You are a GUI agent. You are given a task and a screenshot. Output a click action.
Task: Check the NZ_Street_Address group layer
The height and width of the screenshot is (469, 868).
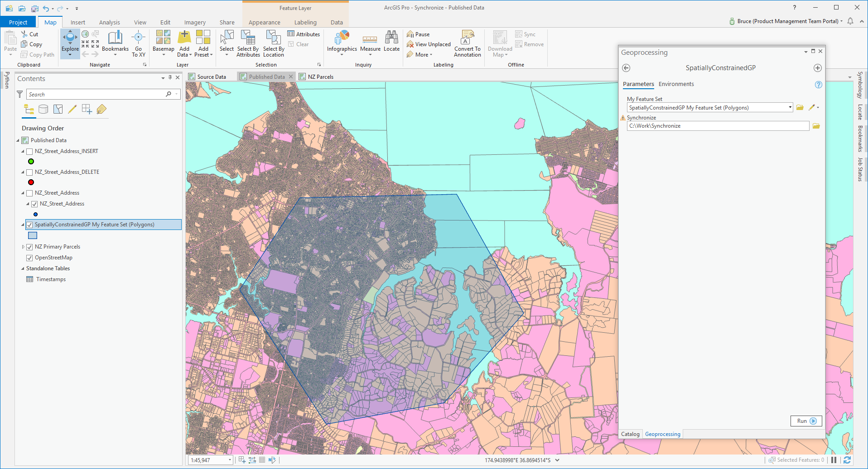pos(29,193)
